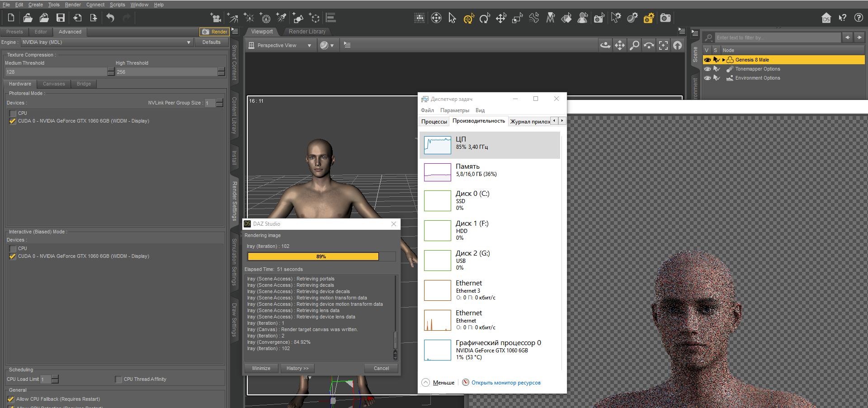Enable CPU in Photoreal Mode devices
868x408 pixels.
13,114
